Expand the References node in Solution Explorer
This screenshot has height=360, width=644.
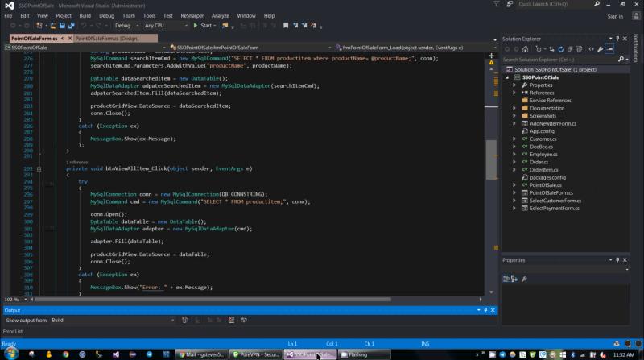(x=514, y=93)
